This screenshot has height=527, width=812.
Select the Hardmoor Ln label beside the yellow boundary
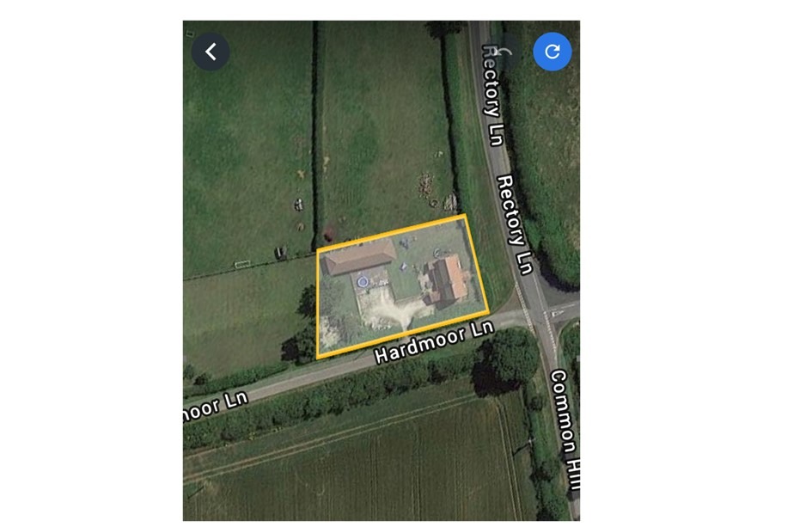pyautogui.click(x=434, y=343)
